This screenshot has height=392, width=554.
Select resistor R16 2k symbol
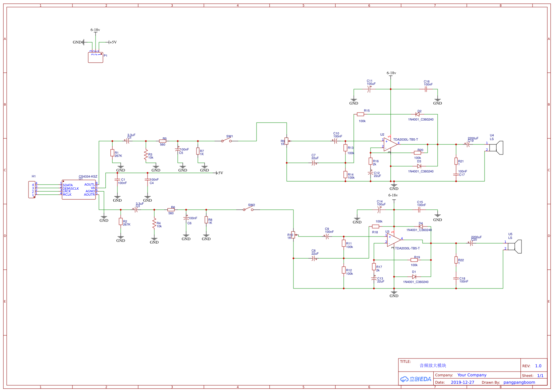point(371,161)
